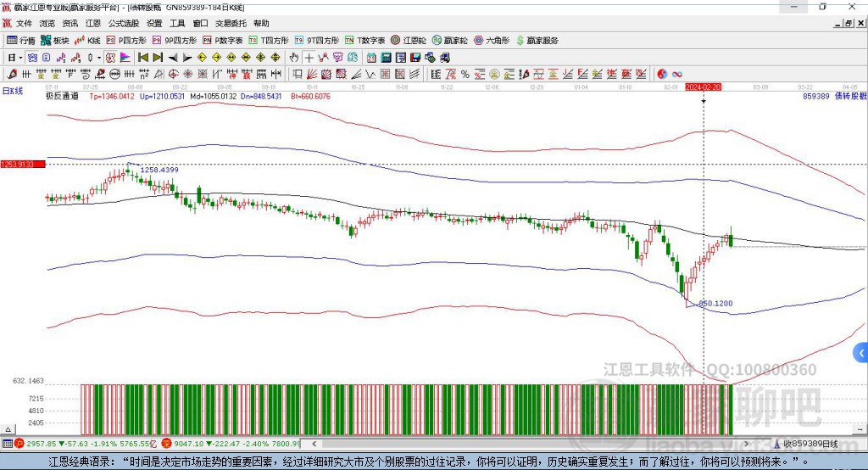Select the hand pan tool
This screenshot has height=470, width=868.
(x=294, y=58)
